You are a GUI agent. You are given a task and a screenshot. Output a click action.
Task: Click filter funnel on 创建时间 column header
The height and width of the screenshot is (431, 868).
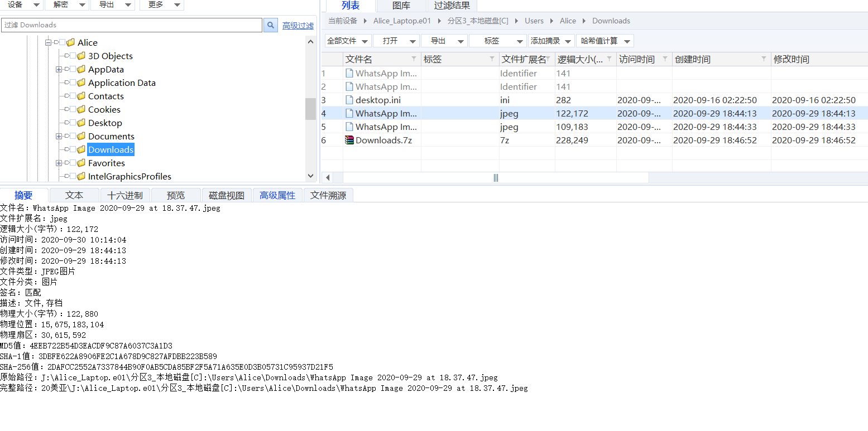tap(764, 59)
